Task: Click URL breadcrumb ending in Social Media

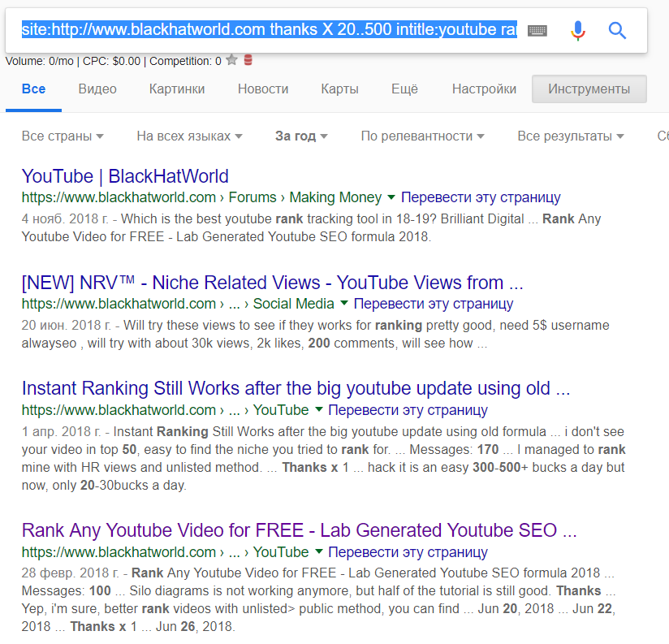Action: click(x=178, y=304)
